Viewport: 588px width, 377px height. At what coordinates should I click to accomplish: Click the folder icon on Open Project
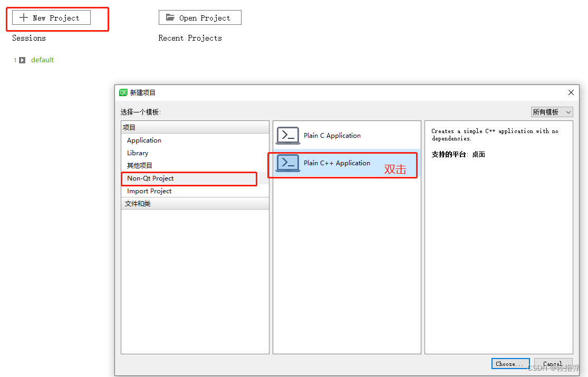click(x=170, y=17)
